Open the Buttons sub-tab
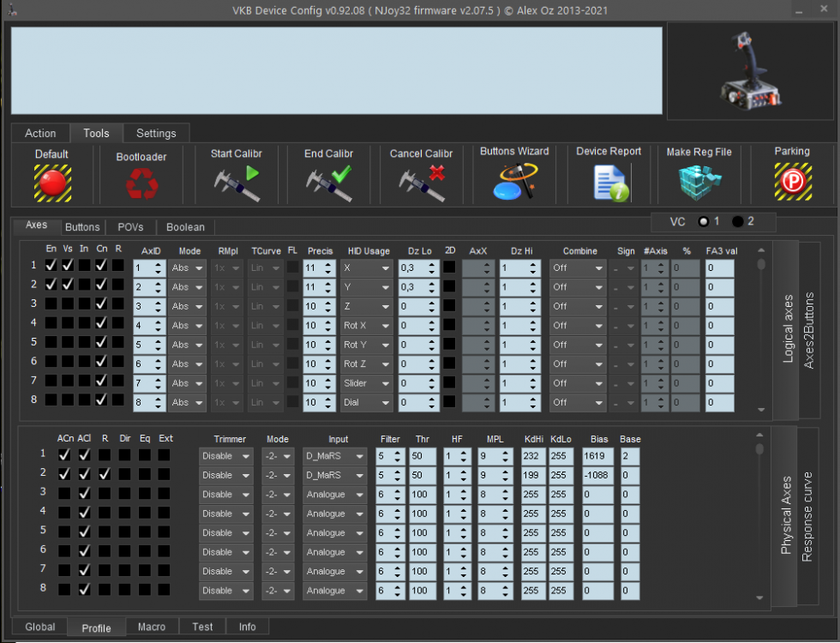The image size is (840, 643). click(x=83, y=227)
